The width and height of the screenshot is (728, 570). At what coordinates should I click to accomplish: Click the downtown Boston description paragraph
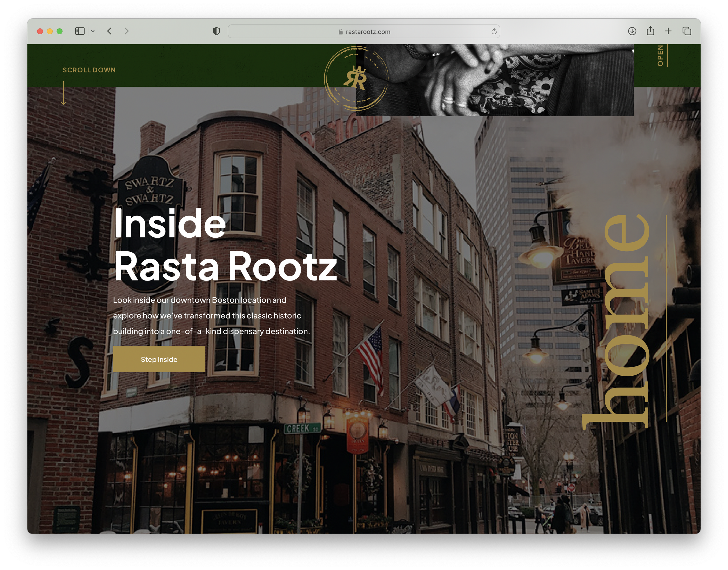pyautogui.click(x=211, y=316)
